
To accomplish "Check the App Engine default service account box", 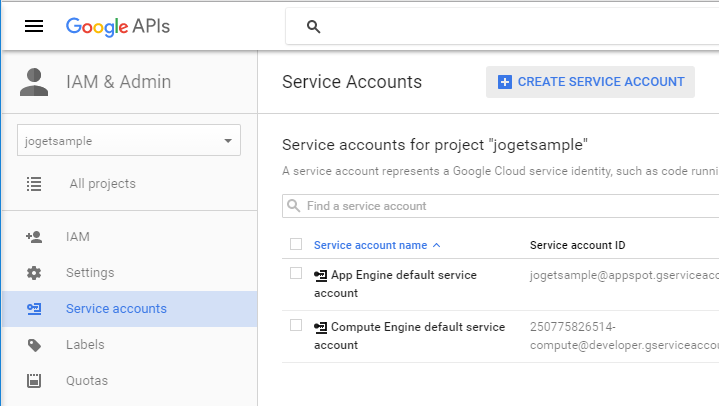I will point(296,273).
